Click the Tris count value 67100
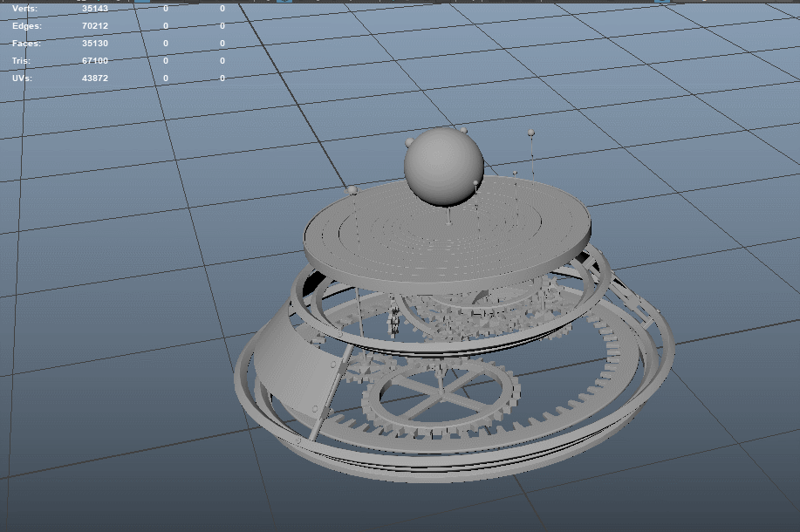Image resolution: width=800 pixels, height=532 pixels. pyautogui.click(x=95, y=60)
